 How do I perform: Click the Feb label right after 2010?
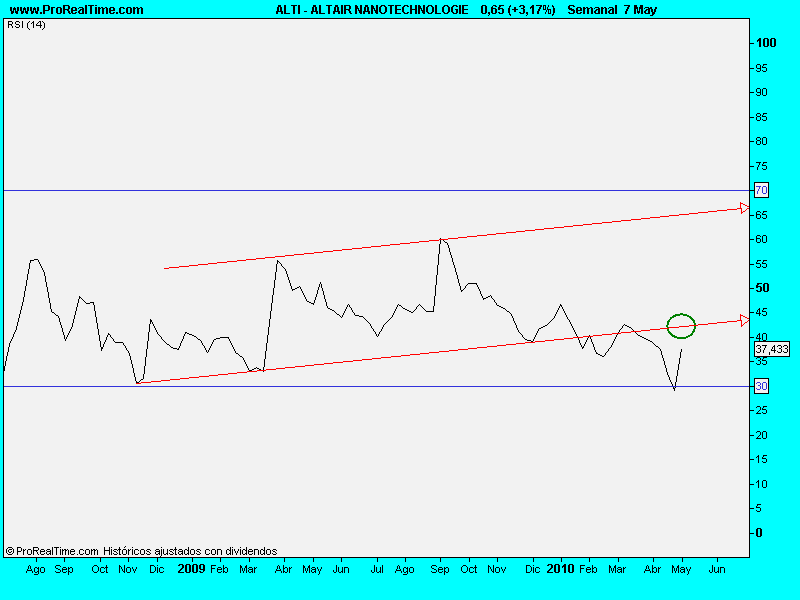[588, 569]
